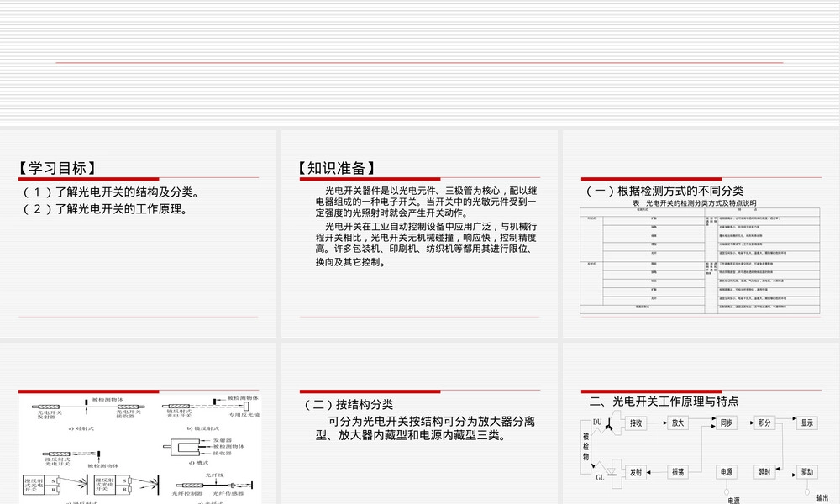Click paragraph beginning 光电开关在工业自动控制设备

[x=426, y=244]
